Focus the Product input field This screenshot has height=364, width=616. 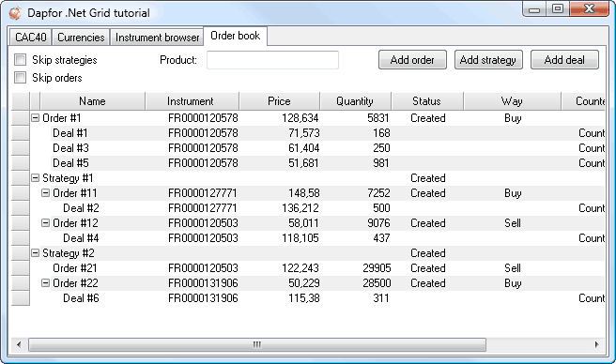click(272, 60)
